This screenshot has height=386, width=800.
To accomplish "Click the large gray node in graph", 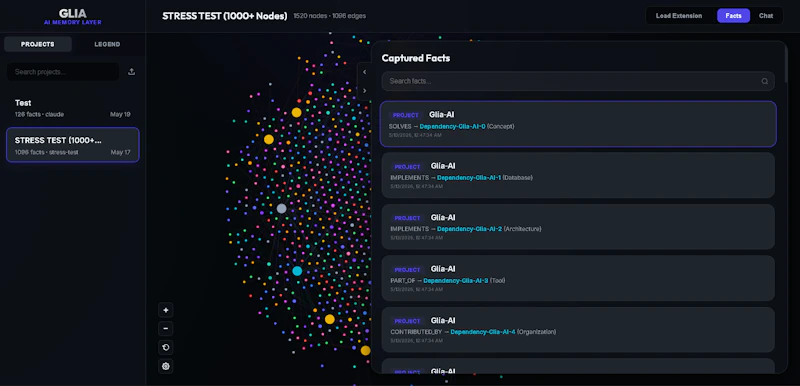I will pos(282,209).
